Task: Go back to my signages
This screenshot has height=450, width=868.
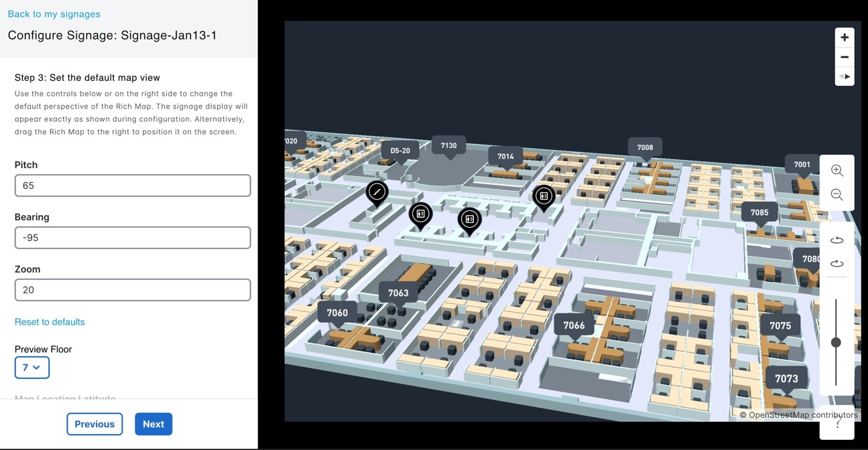Action: point(54,14)
